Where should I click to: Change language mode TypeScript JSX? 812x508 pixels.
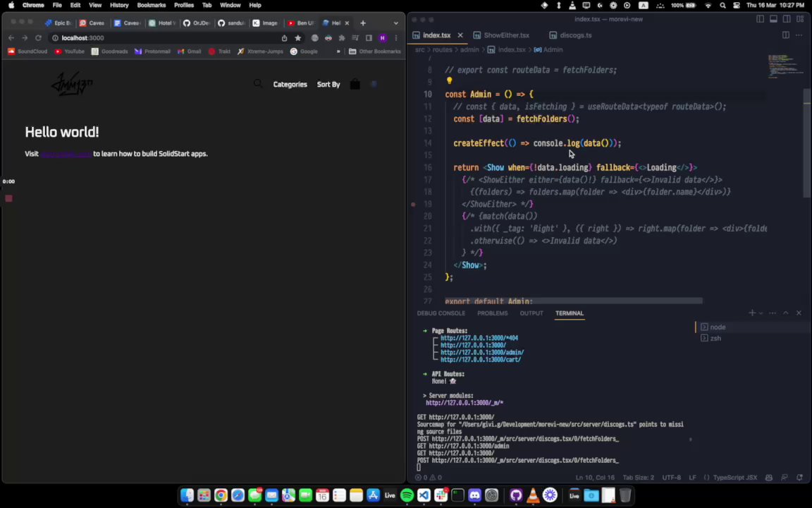click(735, 478)
